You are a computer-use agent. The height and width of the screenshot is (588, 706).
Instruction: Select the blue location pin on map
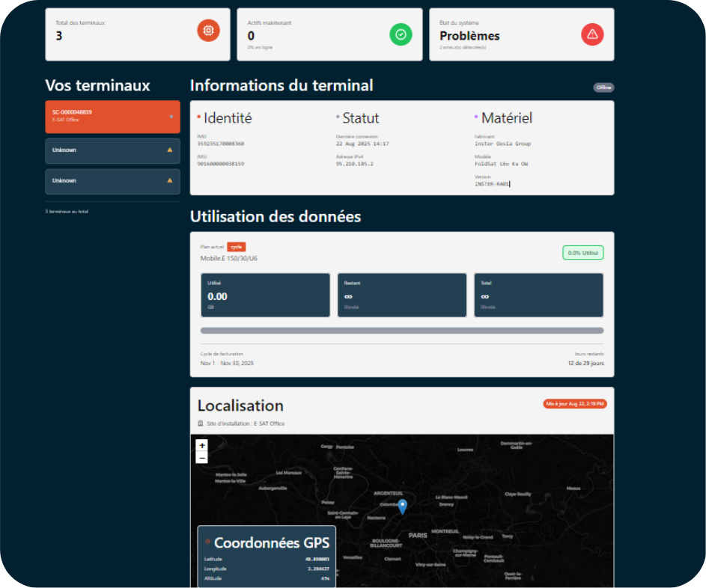coord(402,507)
